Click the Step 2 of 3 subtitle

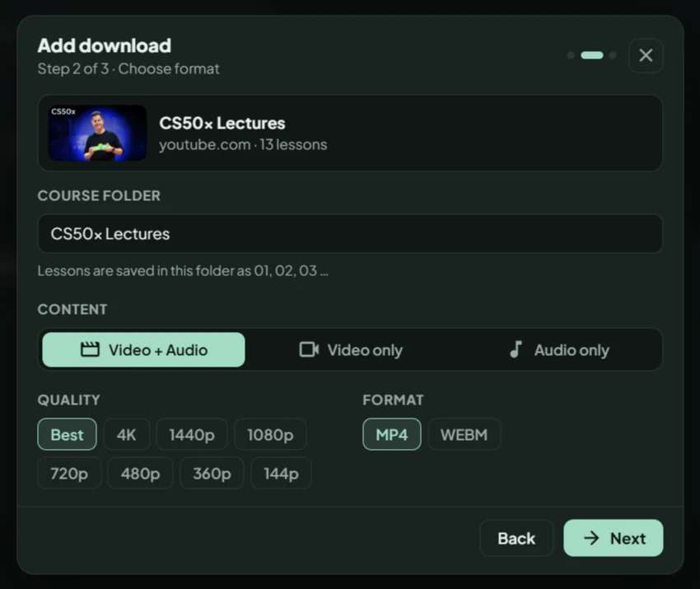(128, 68)
